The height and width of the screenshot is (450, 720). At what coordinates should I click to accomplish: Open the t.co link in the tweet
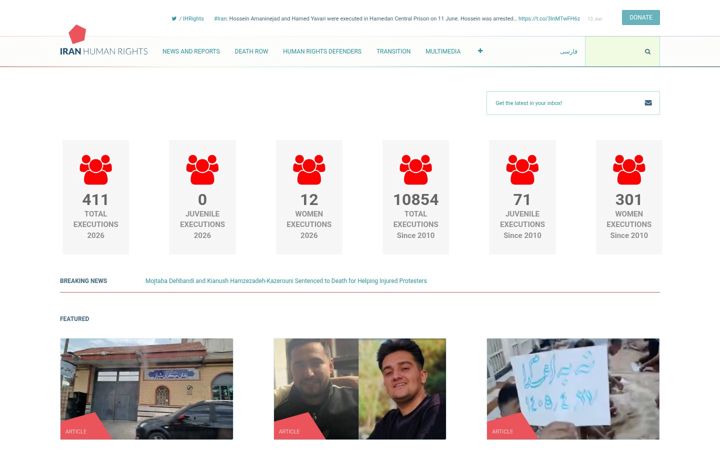[x=549, y=19]
